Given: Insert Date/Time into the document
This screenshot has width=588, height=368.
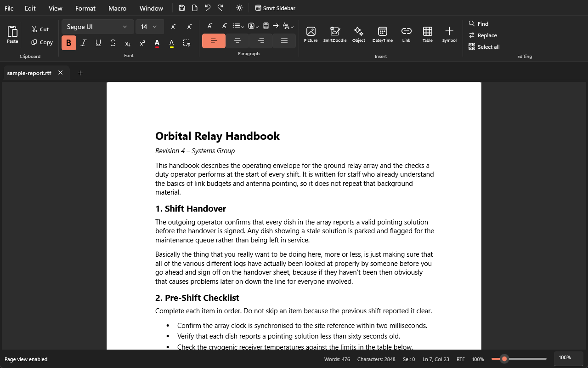Looking at the screenshot, I should tap(383, 34).
